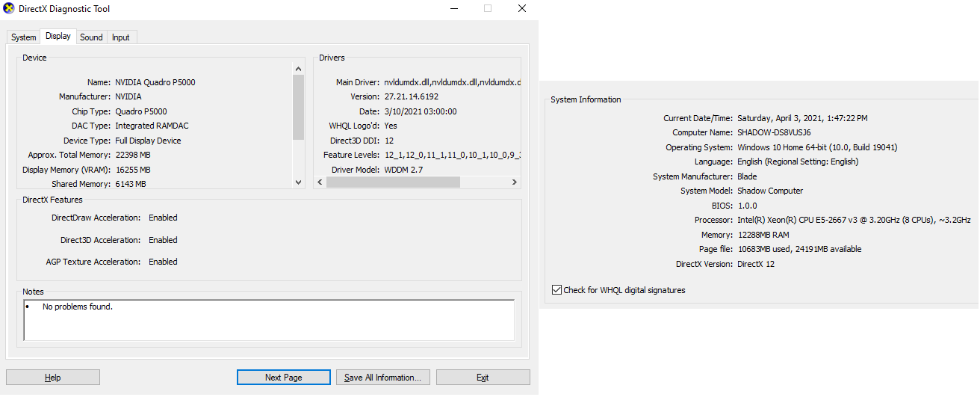Minimize the DirectX Diagnostic Tool window
This screenshot has height=400, width=980.
(455, 8)
